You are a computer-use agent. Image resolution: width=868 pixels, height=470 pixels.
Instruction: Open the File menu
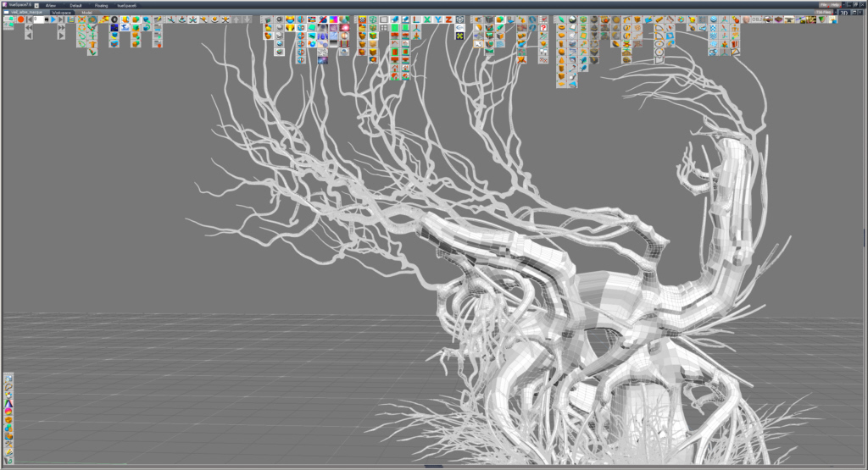pyautogui.click(x=824, y=5)
